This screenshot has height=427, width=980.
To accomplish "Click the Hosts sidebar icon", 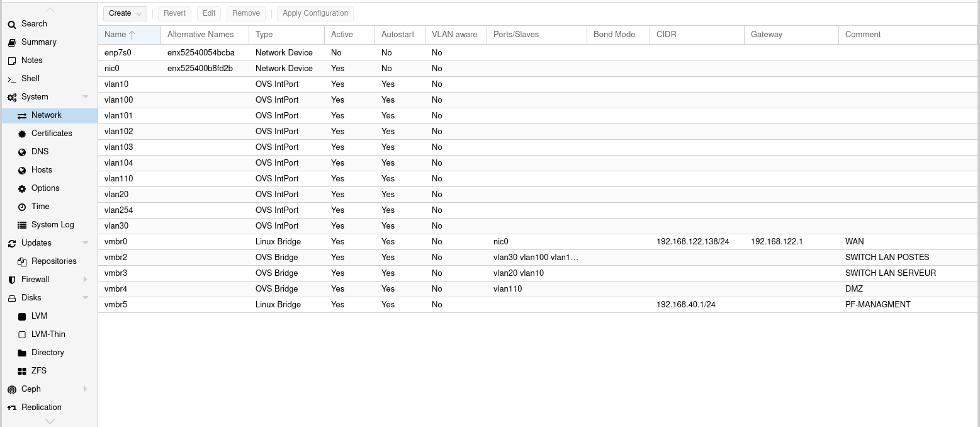I will pos(23,169).
